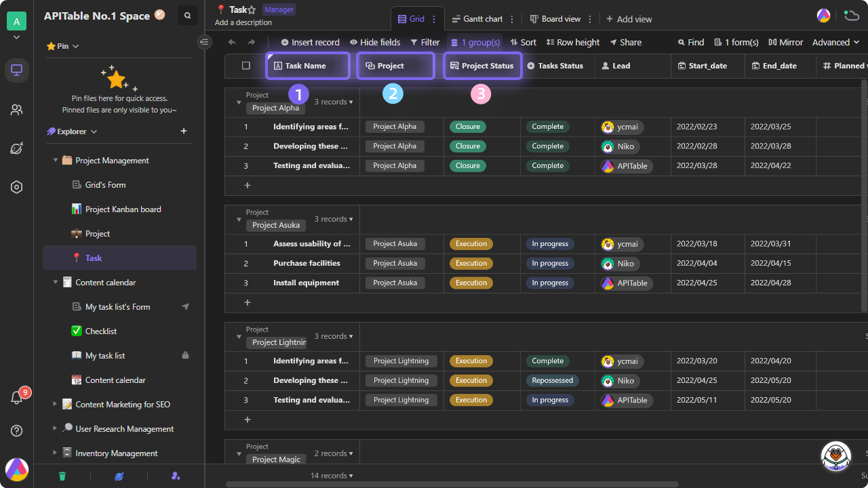
Task: Click Add a description under title
Action: 244,22
